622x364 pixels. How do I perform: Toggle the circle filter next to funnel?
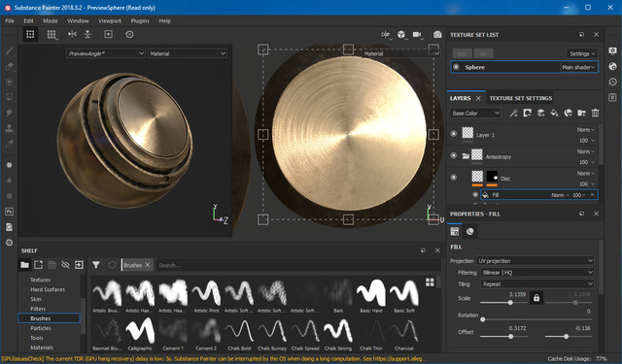coord(112,265)
